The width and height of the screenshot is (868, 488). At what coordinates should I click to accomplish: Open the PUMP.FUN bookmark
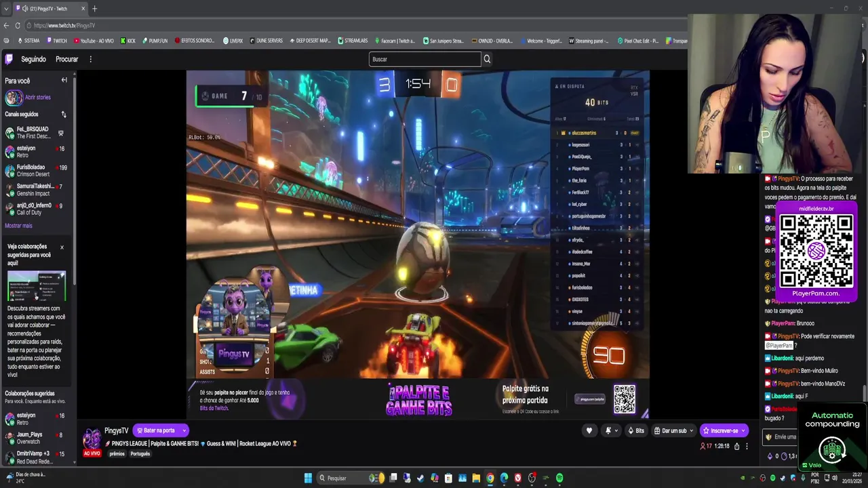154,41
